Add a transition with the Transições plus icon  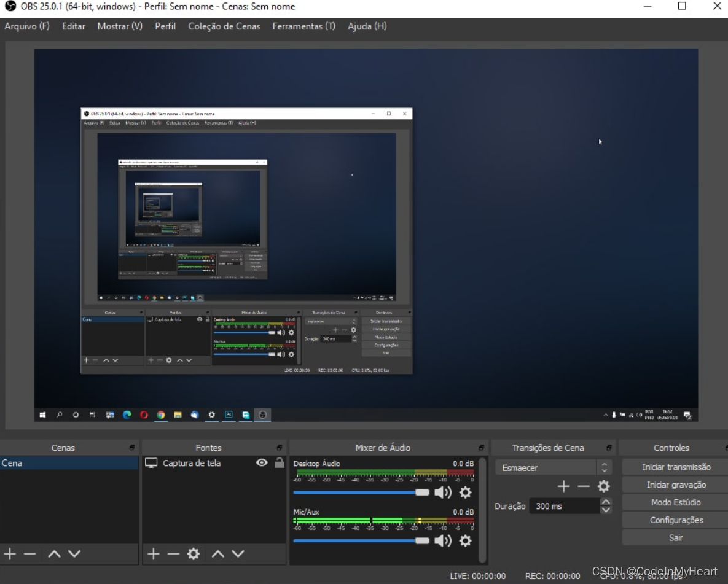tap(563, 486)
